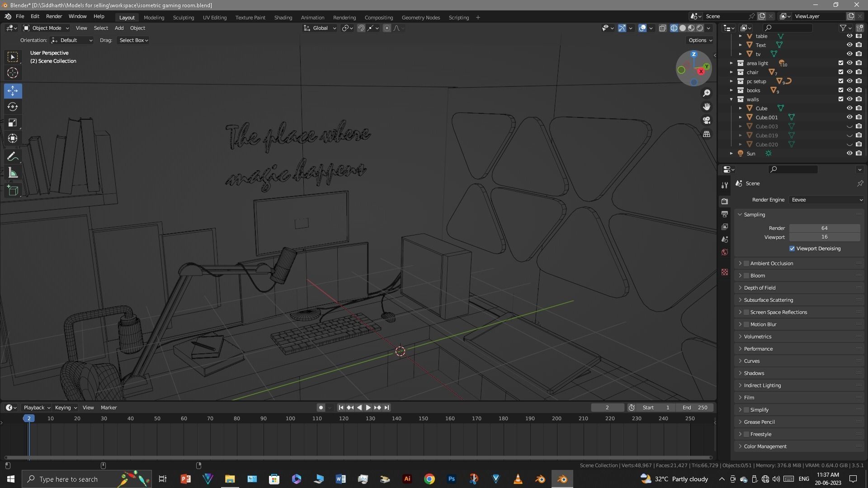Show Cube.003 in viewport
Image resolution: width=868 pixels, height=488 pixels.
pos(849,126)
